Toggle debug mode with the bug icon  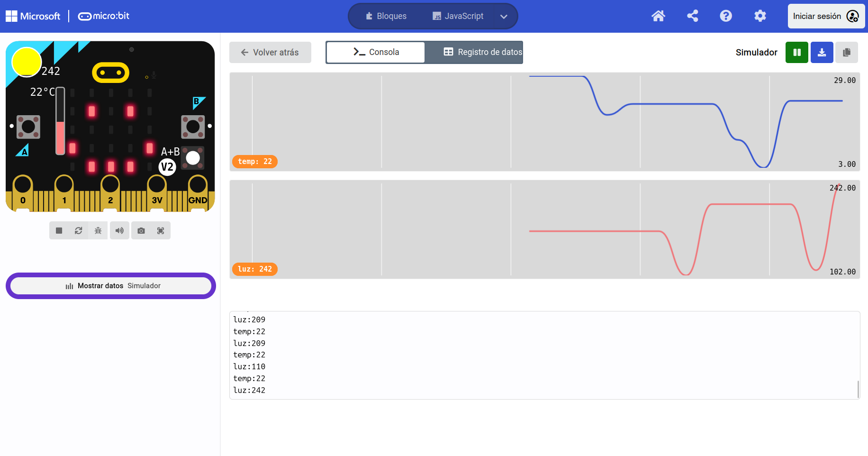98,231
